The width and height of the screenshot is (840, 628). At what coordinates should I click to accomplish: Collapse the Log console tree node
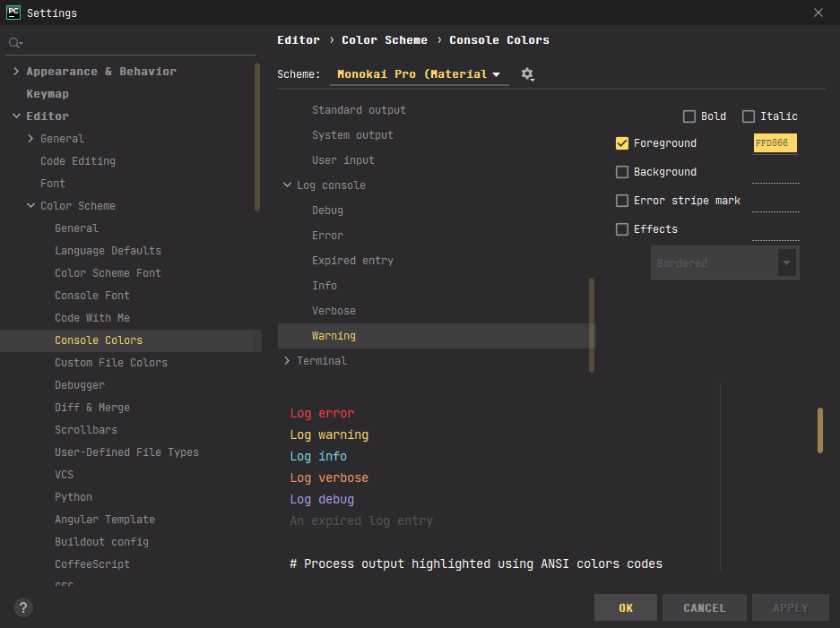(287, 185)
